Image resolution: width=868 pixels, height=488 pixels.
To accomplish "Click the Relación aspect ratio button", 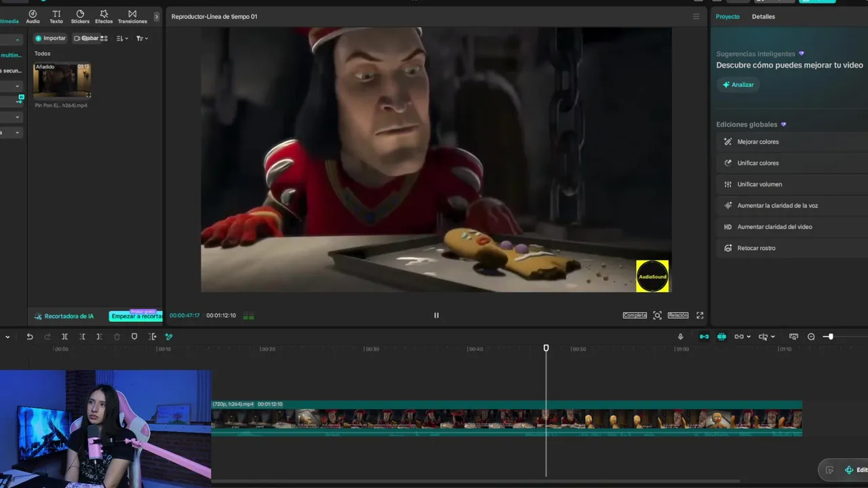I will pyautogui.click(x=678, y=315).
